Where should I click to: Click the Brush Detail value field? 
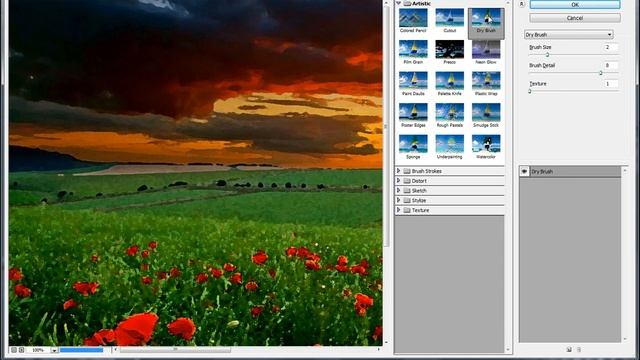[x=611, y=65]
